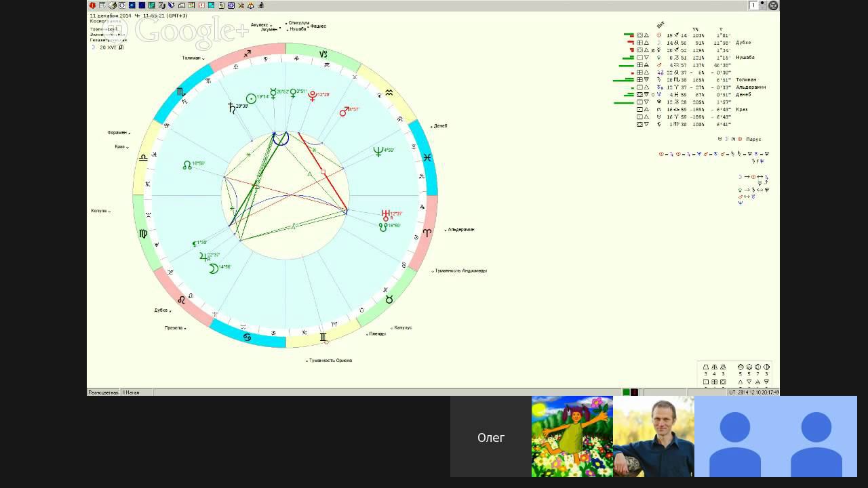
Task: Select the Scorpio sign in cyan sector
Action: [180, 91]
